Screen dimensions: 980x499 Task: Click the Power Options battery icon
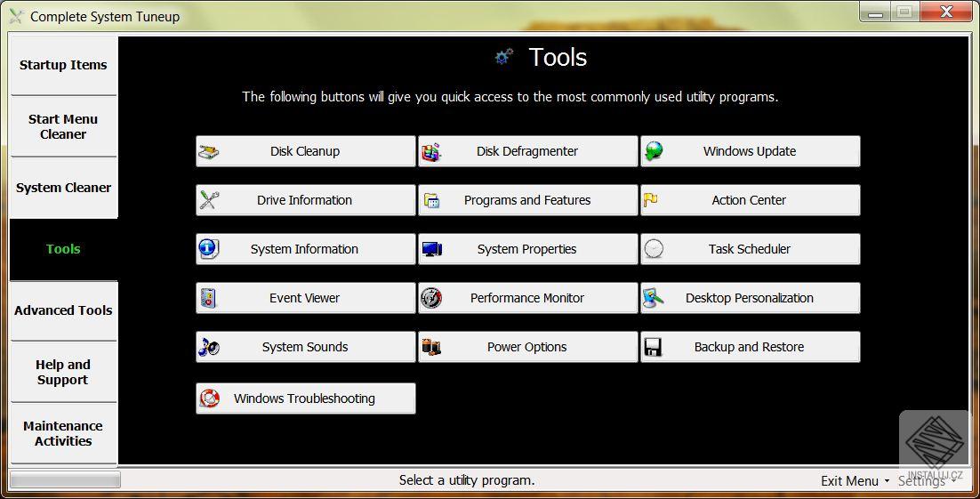(x=431, y=347)
